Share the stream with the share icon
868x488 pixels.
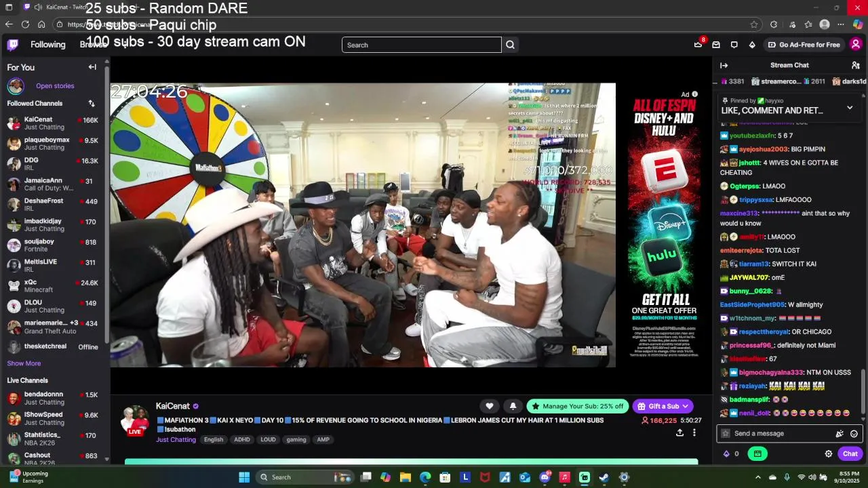click(679, 432)
